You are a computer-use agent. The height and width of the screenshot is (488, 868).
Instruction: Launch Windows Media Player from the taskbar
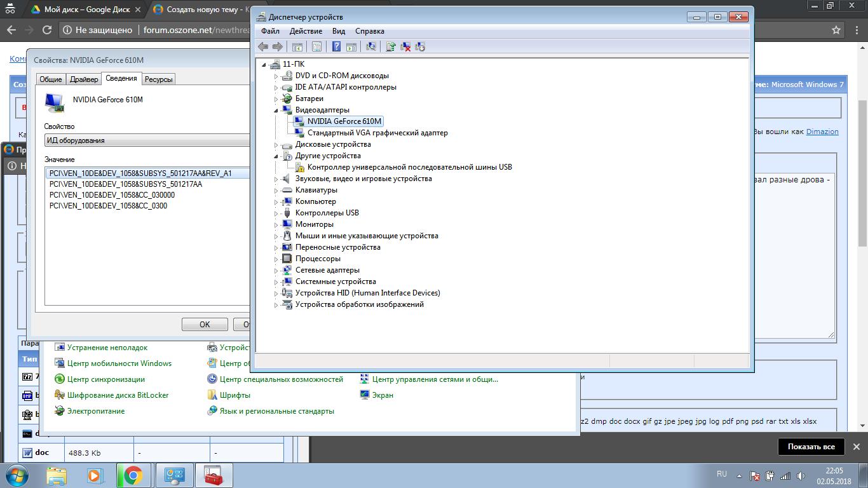pos(94,475)
